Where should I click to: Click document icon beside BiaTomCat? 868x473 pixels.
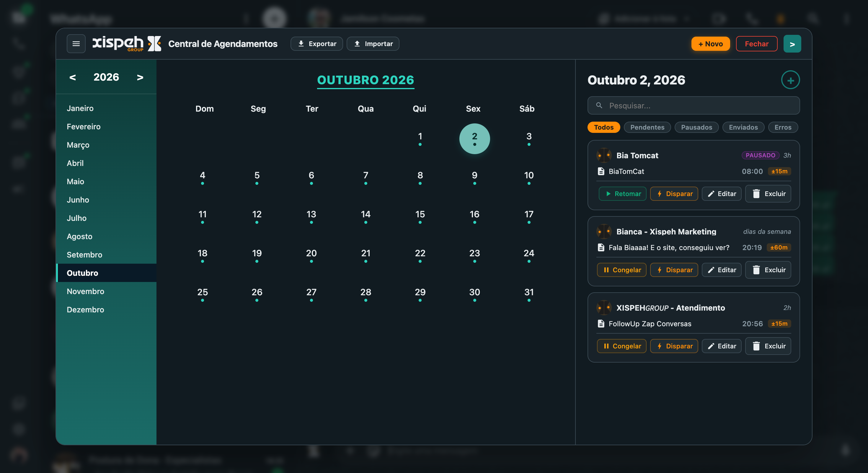(601, 172)
